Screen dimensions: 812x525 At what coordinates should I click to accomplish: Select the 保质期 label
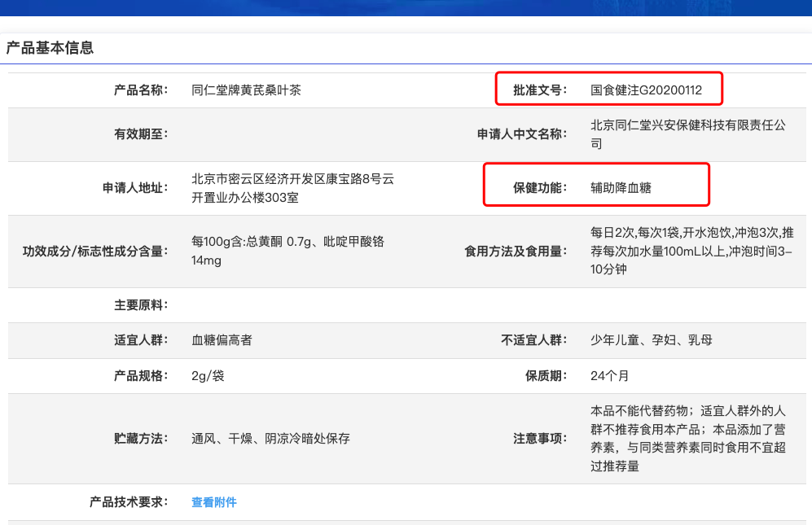(x=546, y=376)
